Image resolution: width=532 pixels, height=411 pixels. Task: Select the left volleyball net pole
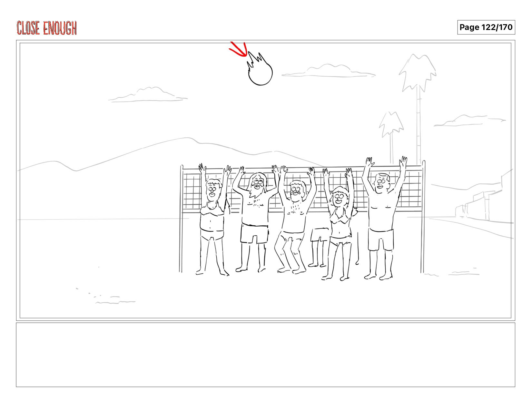click(x=181, y=219)
